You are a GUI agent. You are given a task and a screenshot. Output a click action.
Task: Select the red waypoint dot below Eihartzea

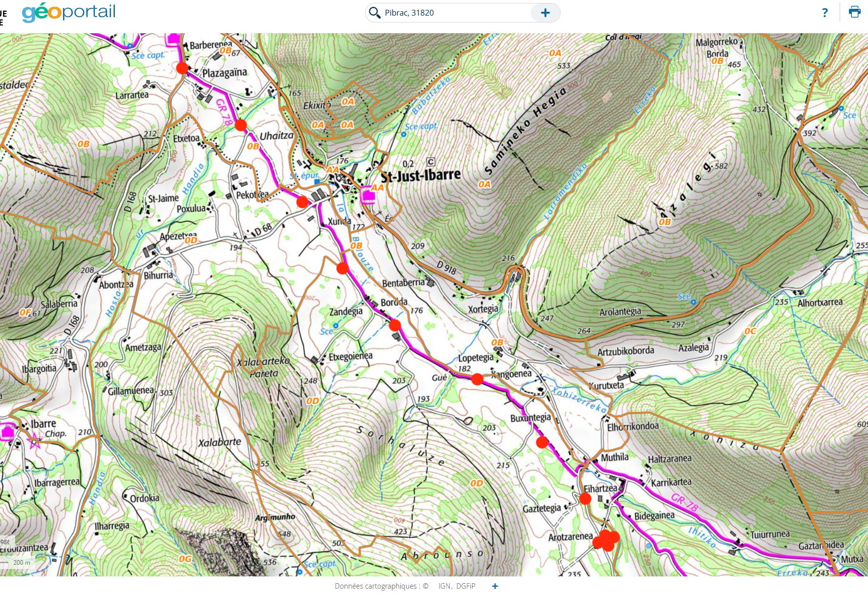[x=585, y=499]
